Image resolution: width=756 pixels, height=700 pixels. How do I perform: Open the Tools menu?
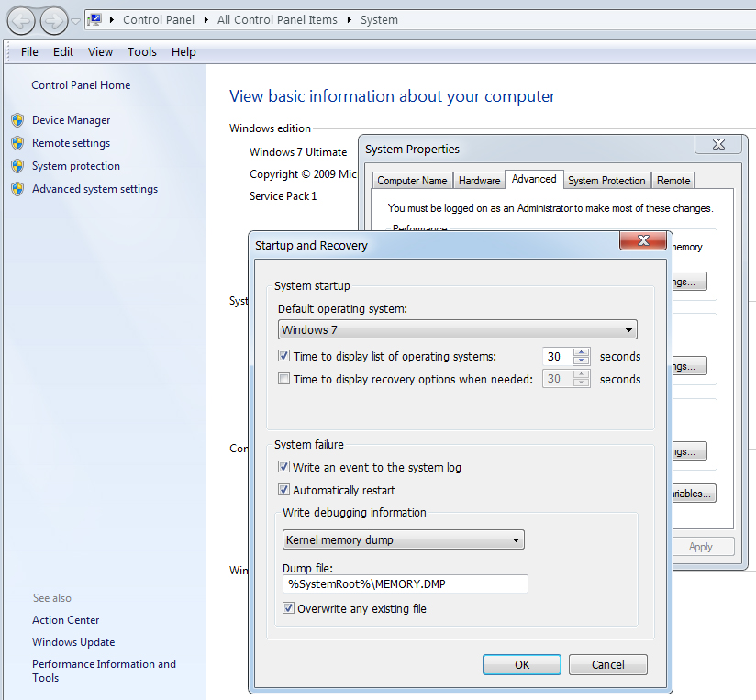click(x=141, y=51)
